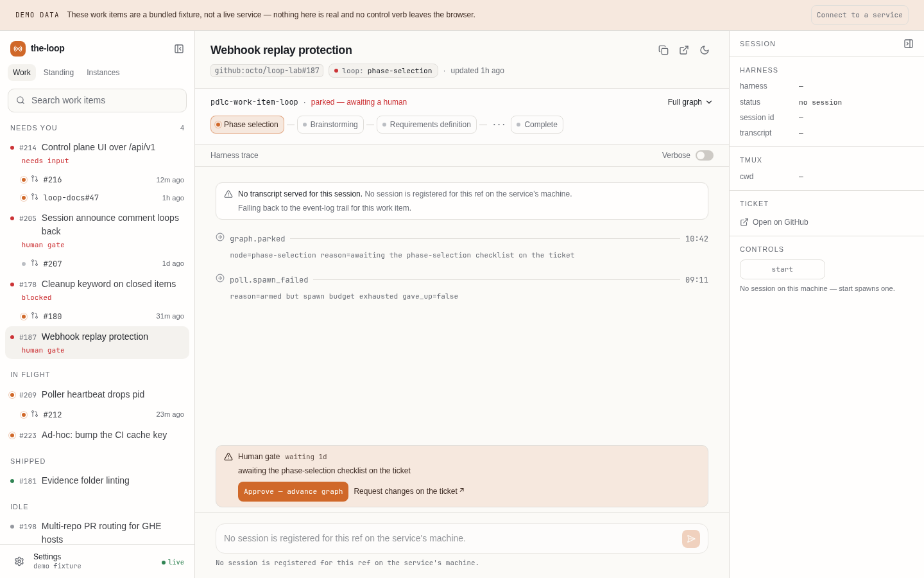This screenshot has width=924, height=578.
Task: Collapse the left sidebar panel icon
Action: coord(179,49)
